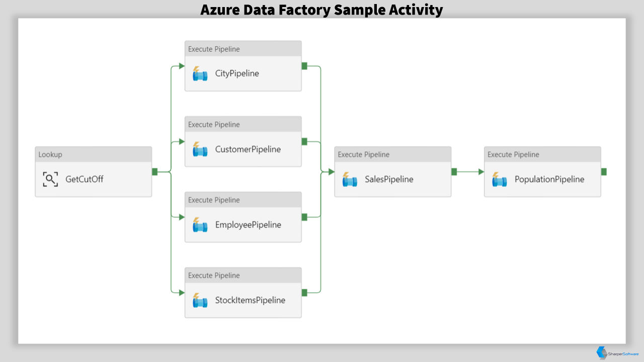Select green output connector of EmployeePipeline
This screenshot has height=362, width=644.
click(x=304, y=217)
